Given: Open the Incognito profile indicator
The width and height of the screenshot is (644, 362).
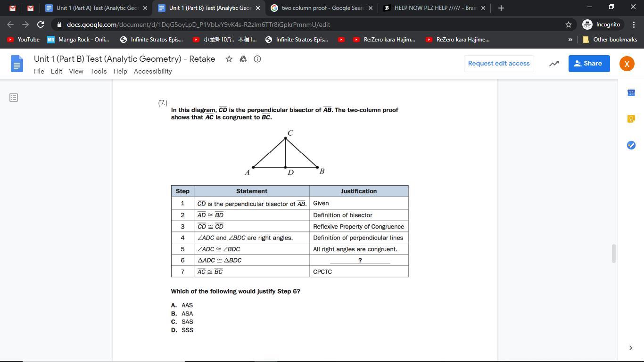Looking at the screenshot, I should (x=603, y=25).
